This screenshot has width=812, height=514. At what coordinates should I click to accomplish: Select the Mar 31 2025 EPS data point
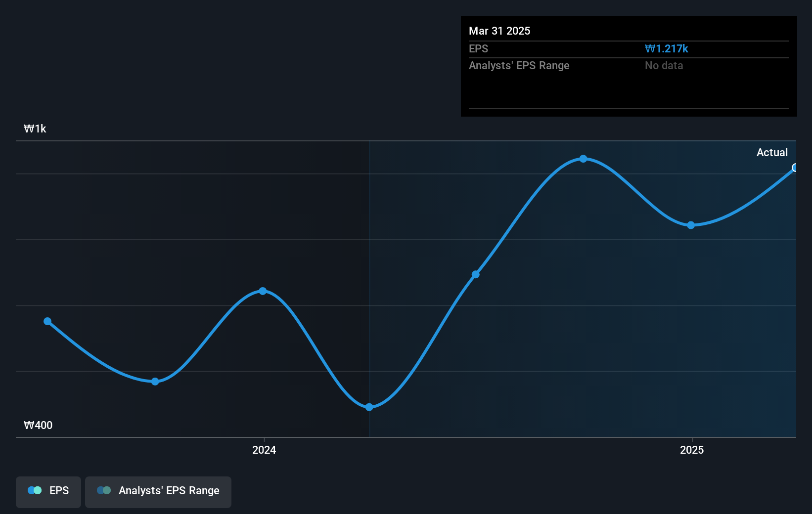(x=795, y=168)
